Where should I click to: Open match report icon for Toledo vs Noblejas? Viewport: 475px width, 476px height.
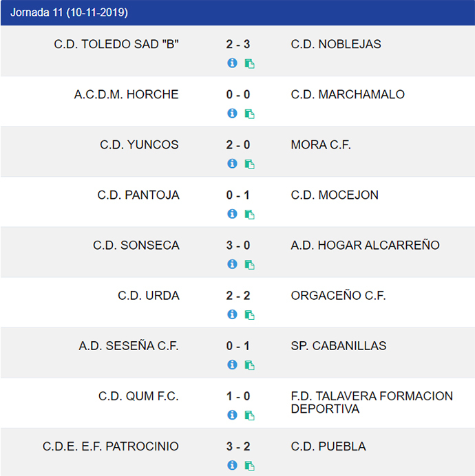249,63
